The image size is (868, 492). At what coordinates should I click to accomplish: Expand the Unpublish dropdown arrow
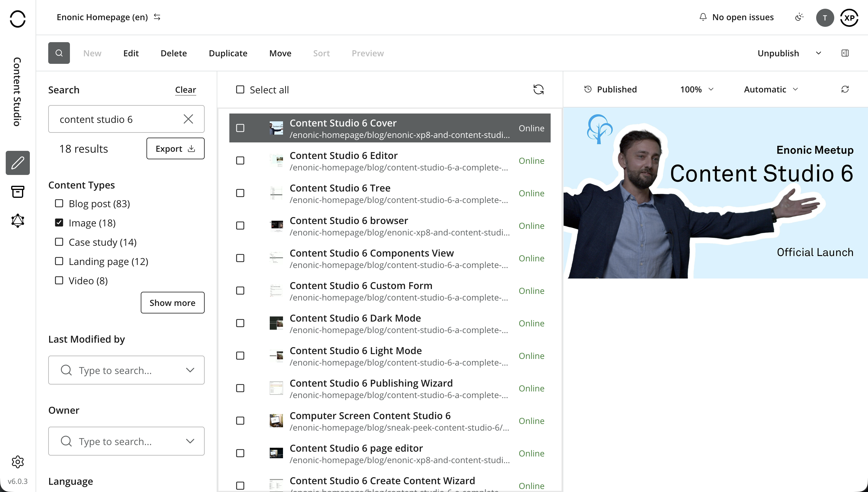click(x=819, y=53)
